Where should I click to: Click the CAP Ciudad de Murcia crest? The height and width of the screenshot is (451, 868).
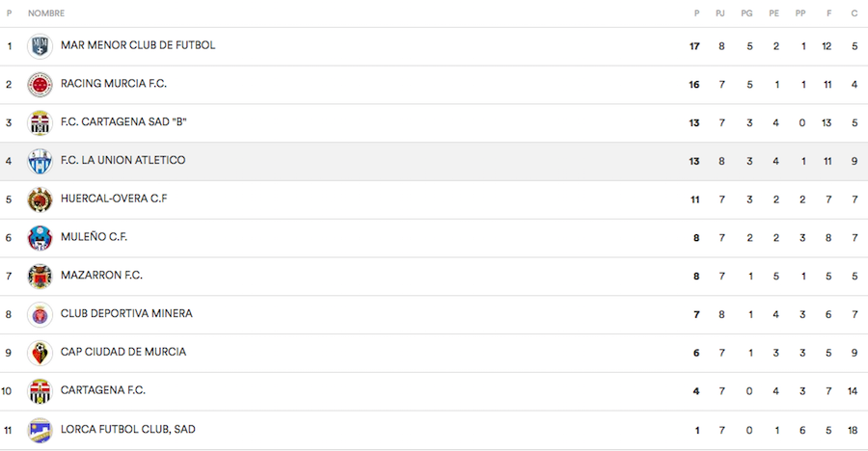40,354
